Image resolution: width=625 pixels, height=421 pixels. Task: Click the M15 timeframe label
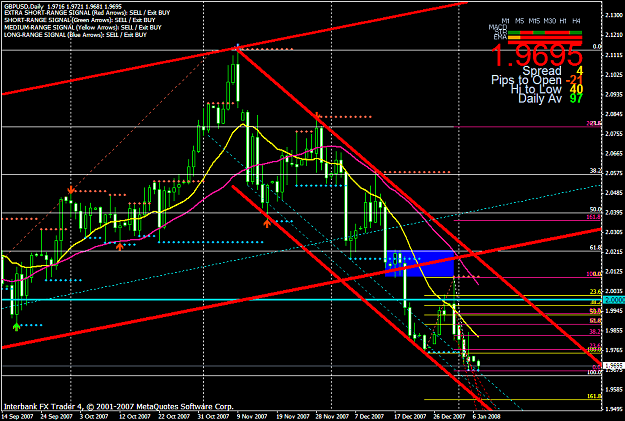[x=534, y=21]
